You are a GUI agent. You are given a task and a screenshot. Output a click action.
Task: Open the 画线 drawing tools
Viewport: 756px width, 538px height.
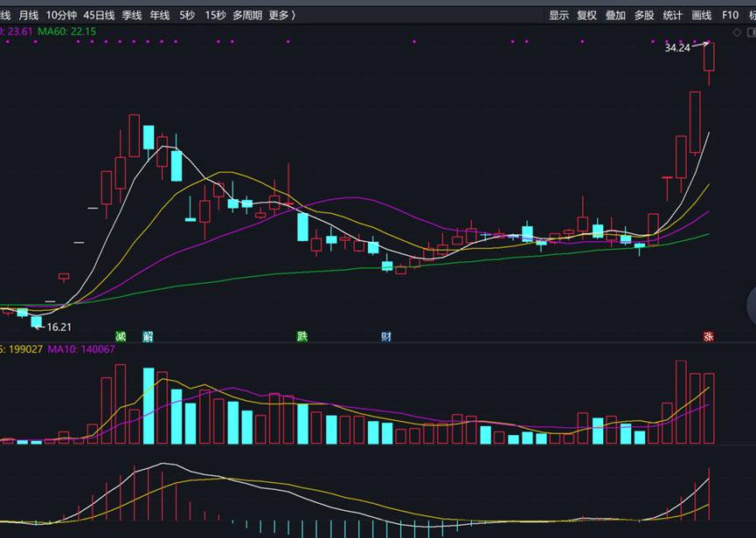(x=701, y=15)
